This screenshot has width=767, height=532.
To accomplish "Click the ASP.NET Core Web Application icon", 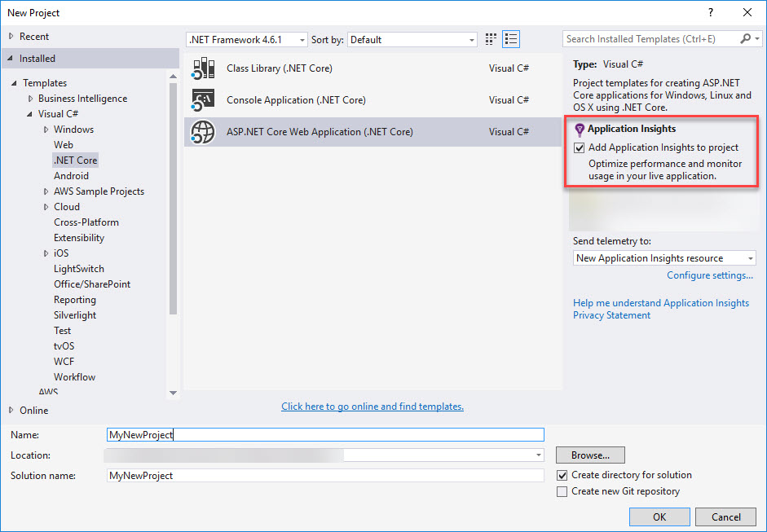I will coord(203,132).
